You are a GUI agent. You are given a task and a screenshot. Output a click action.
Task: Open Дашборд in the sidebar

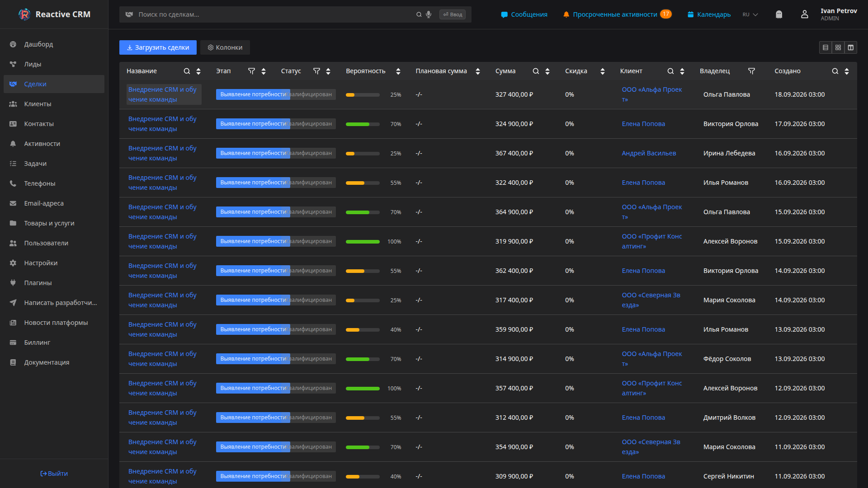pos(54,44)
